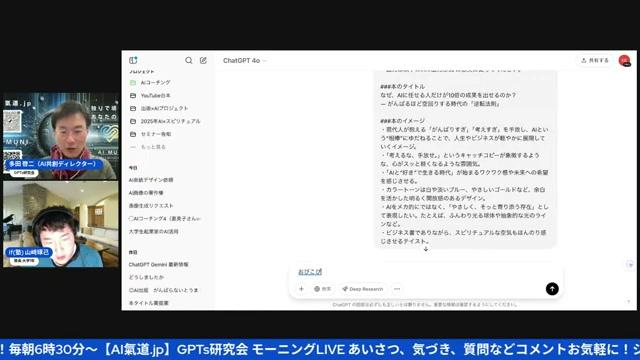The height and width of the screenshot is (360, 640).
Task: Open the second chat listed under 今日
Action: [x=146, y=193]
